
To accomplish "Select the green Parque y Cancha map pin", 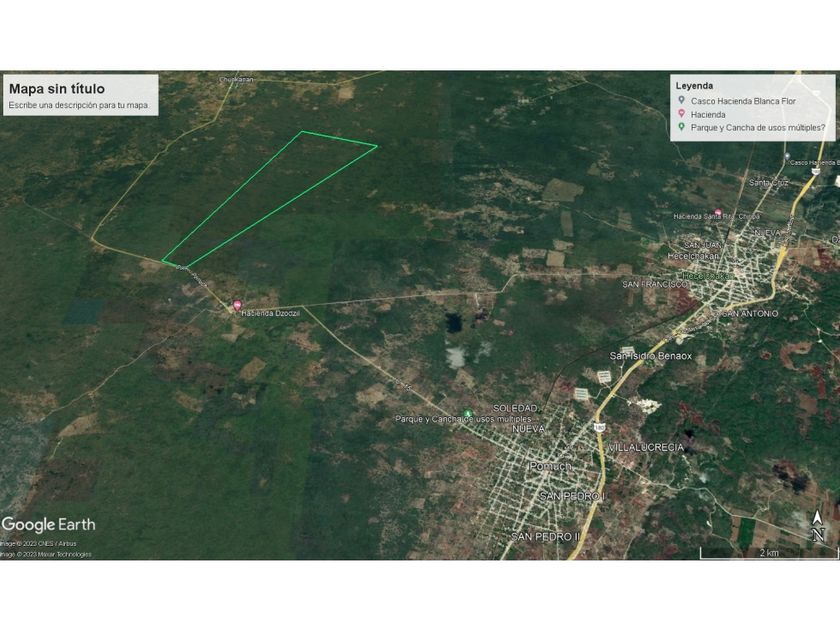I will tap(468, 413).
